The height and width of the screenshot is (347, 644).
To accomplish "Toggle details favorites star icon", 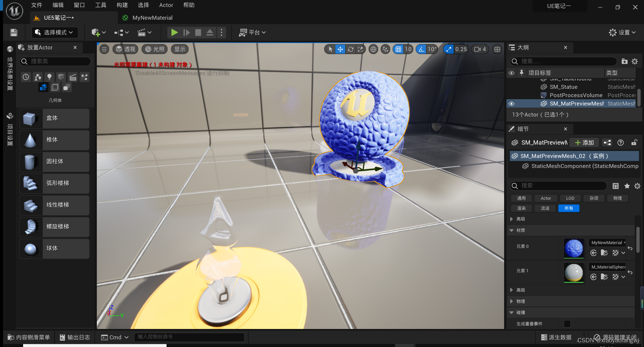I will point(627,186).
